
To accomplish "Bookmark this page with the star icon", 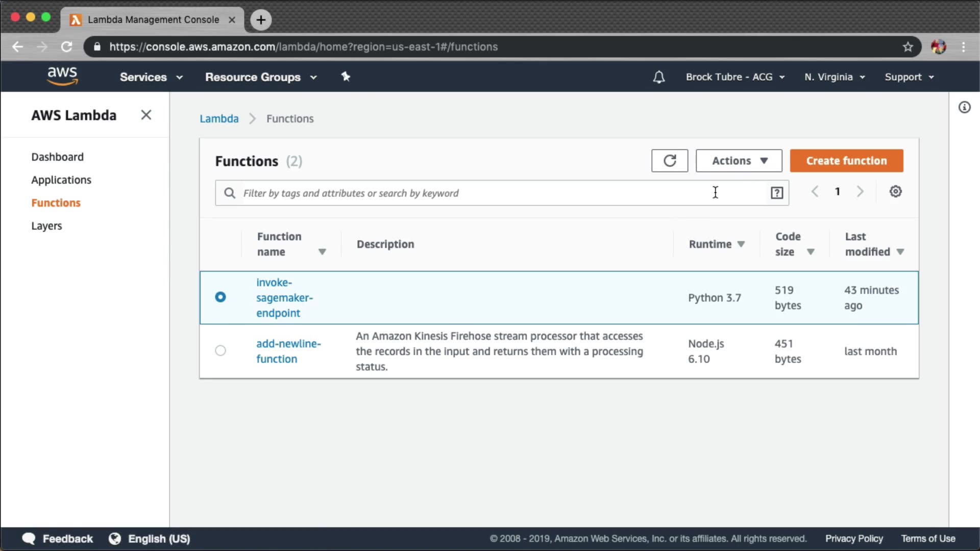I will pyautogui.click(x=908, y=47).
